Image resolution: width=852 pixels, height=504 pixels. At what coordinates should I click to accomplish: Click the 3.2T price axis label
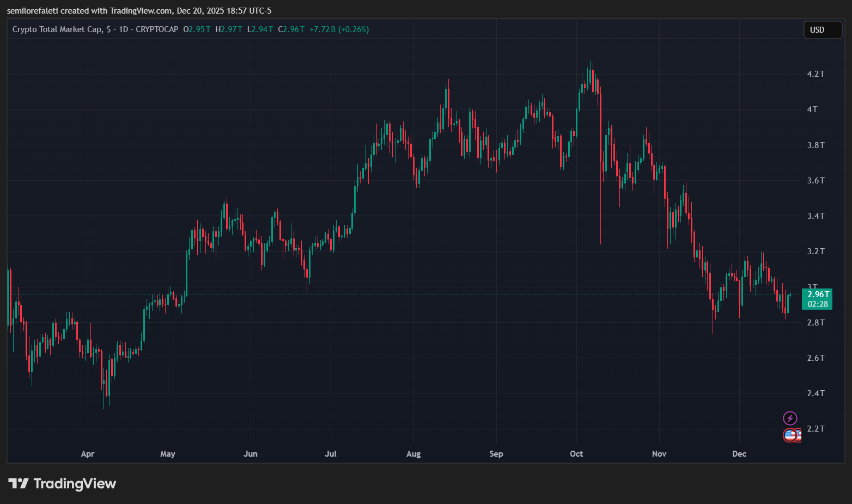click(816, 251)
